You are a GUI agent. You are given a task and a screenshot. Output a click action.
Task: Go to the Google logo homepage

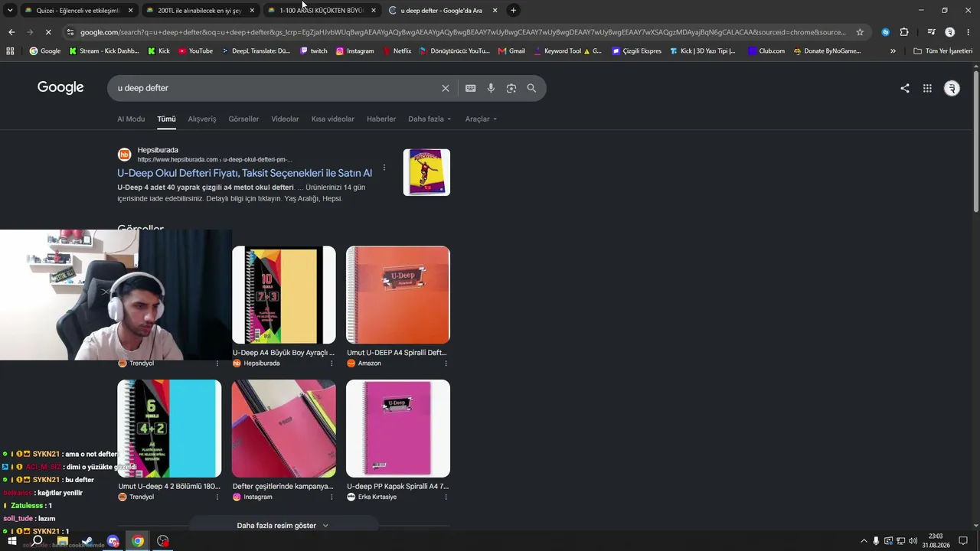[x=60, y=87]
